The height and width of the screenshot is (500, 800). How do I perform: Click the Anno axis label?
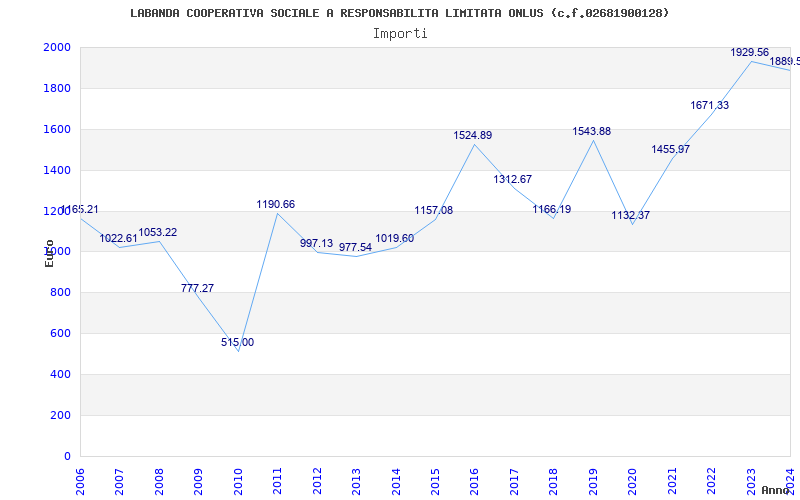coord(776,490)
